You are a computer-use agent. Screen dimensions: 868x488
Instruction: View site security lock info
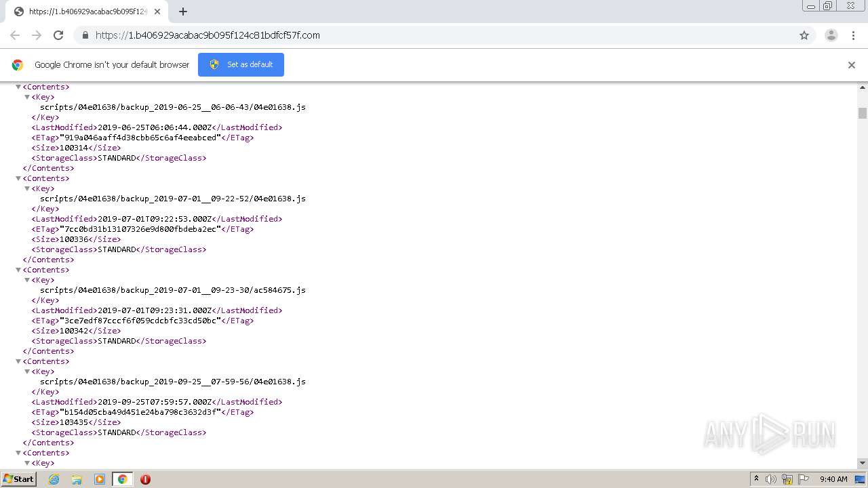[85, 35]
